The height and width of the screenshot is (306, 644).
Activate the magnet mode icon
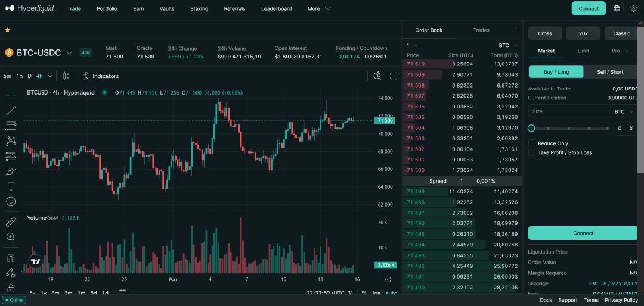pos(11,258)
